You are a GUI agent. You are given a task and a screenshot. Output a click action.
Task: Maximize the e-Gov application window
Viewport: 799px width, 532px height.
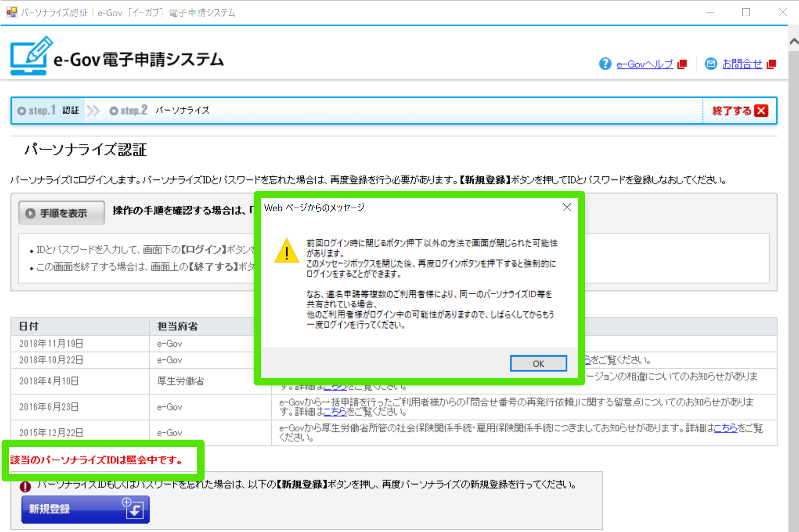point(746,12)
